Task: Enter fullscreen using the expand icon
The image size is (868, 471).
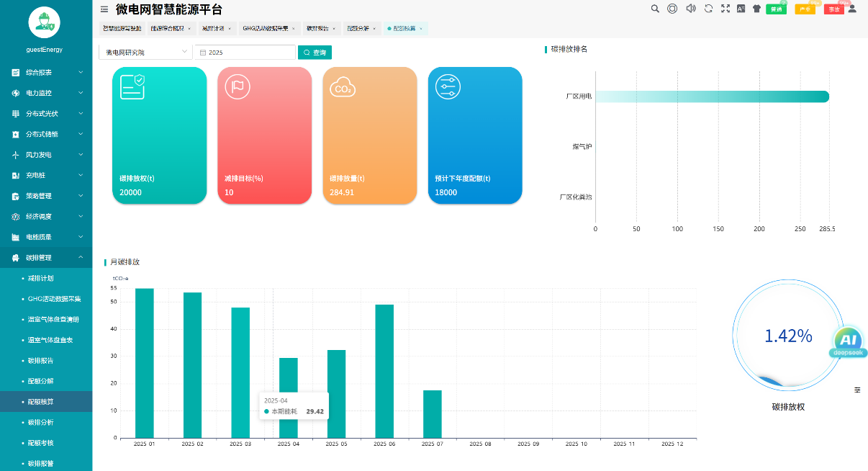Action: (x=725, y=9)
